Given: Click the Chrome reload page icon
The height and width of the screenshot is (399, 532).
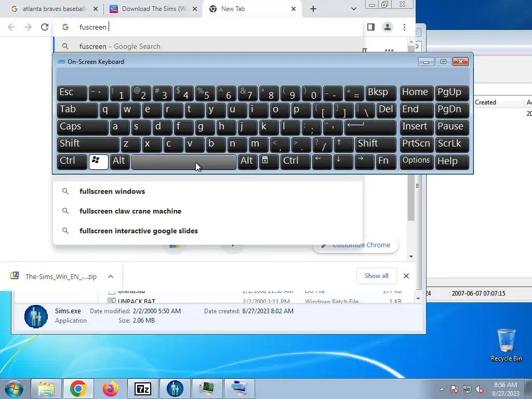Looking at the screenshot, I should coord(45,27).
